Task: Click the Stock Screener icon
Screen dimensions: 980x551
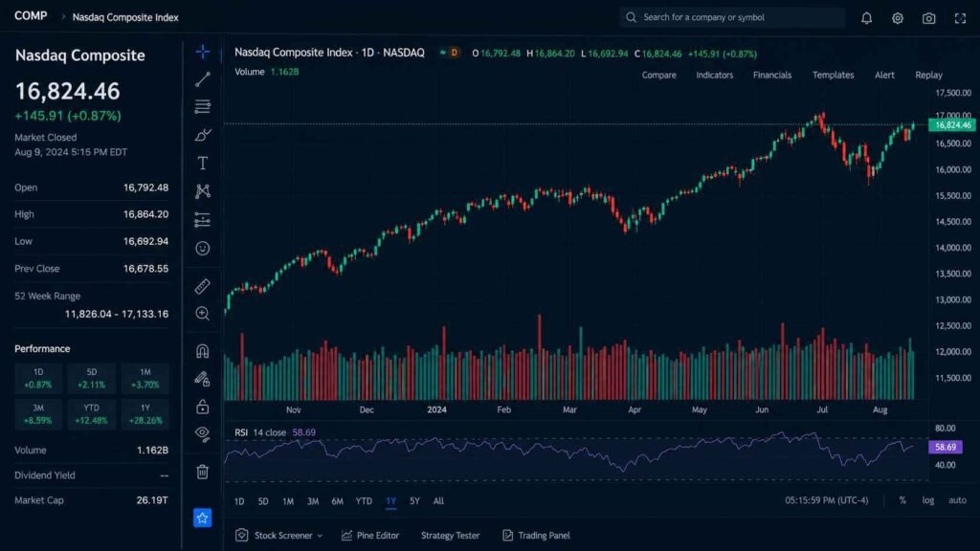Action: [x=242, y=536]
